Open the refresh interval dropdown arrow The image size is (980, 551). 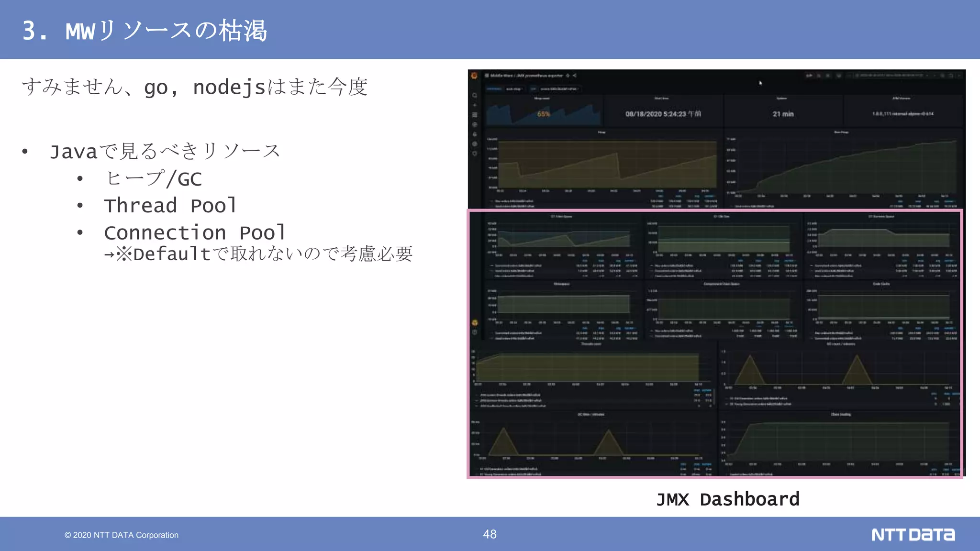click(x=959, y=76)
